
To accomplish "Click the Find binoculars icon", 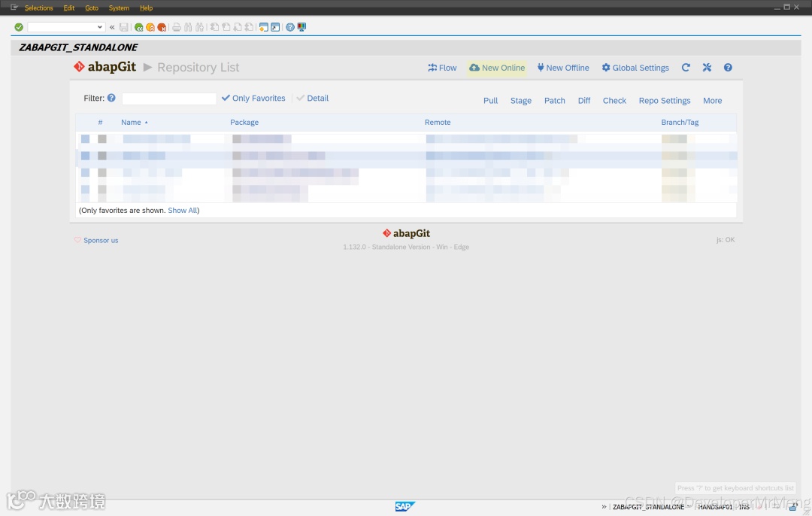I will click(x=187, y=27).
